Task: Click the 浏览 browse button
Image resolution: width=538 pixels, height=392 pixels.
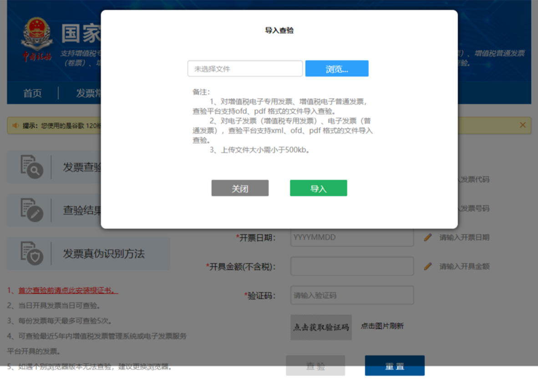Action: click(x=337, y=69)
